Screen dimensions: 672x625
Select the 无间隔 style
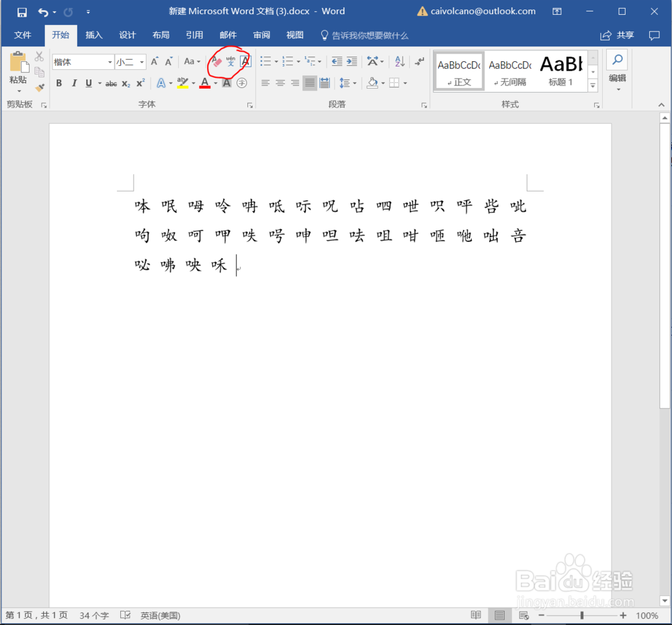coord(510,72)
